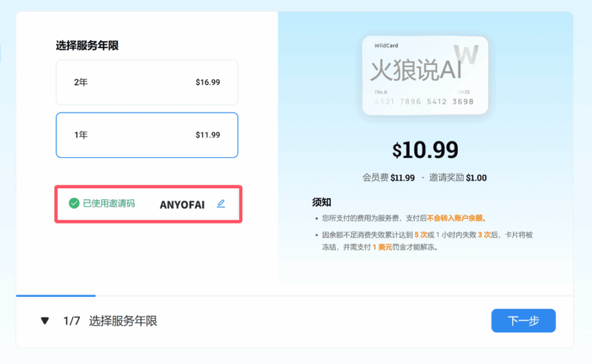Expand the step list triangle at bottom
The height and width of the screenshot is (364, 592).
coord(45,321)
